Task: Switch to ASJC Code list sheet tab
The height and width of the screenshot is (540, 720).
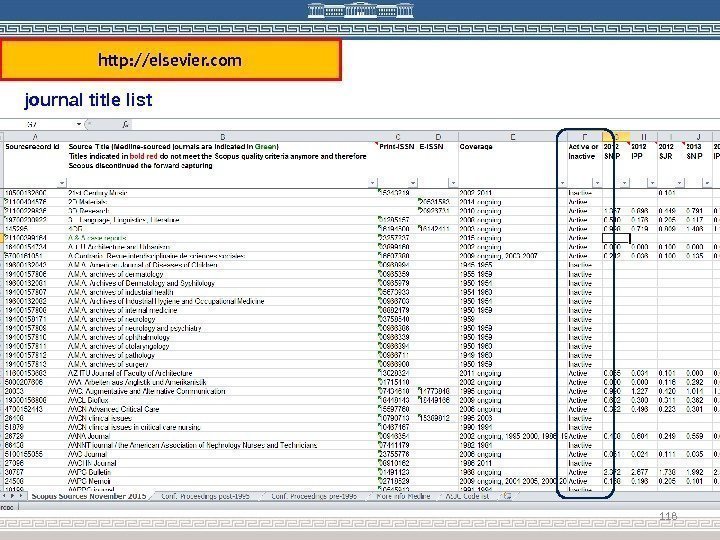Action: (467, 496)
